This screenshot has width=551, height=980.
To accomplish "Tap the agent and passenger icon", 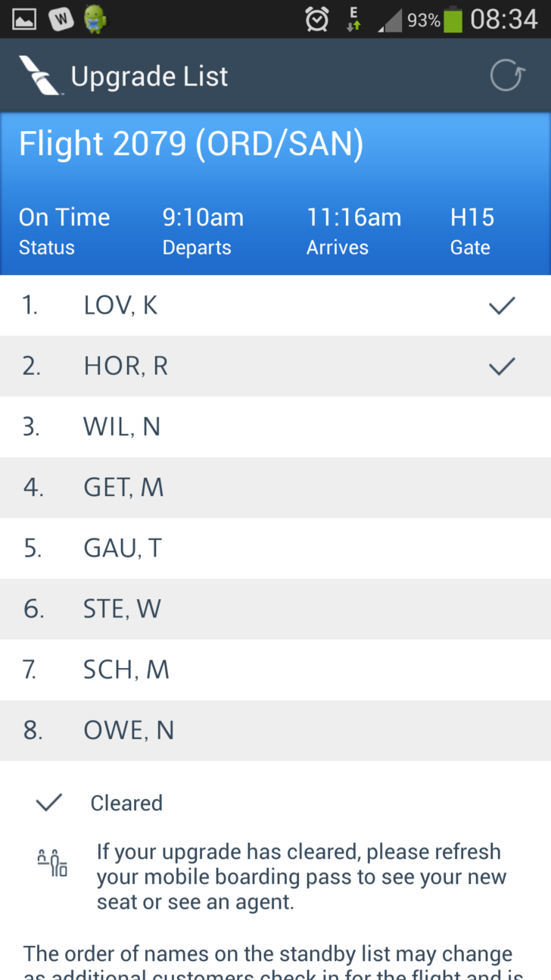I will [52, 863].
